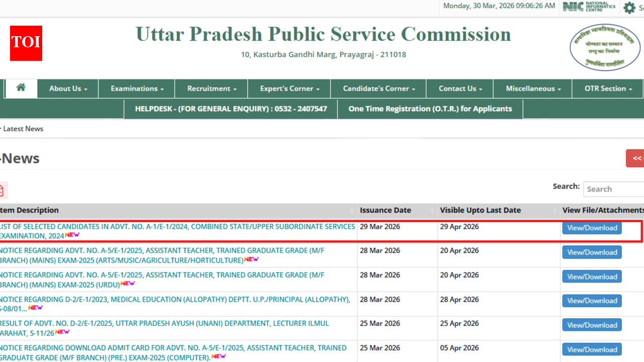Click the LIST OF SELECTED CANDIDATES news link

176,230
